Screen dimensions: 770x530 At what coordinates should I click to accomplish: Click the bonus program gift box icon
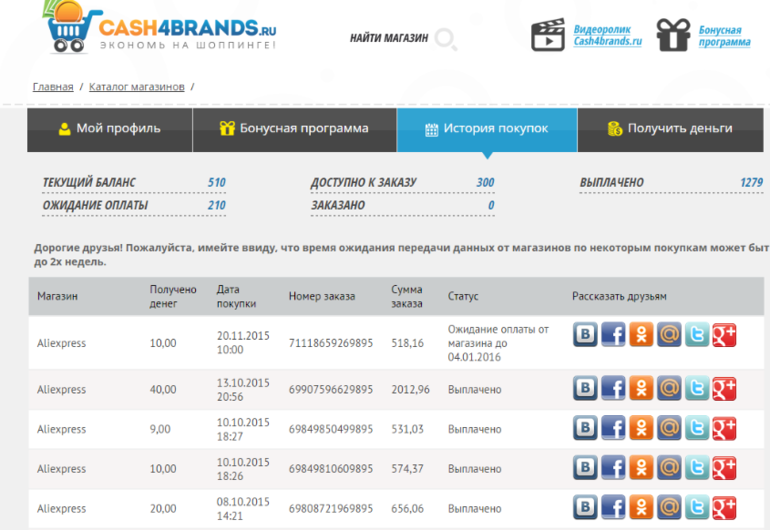coord(673,36)
